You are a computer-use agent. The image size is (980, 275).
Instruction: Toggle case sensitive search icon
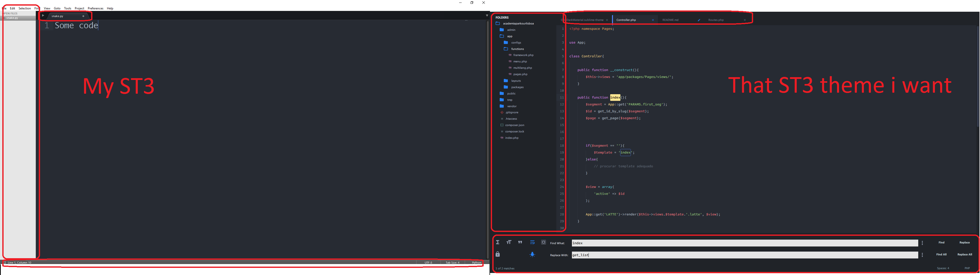509,242
